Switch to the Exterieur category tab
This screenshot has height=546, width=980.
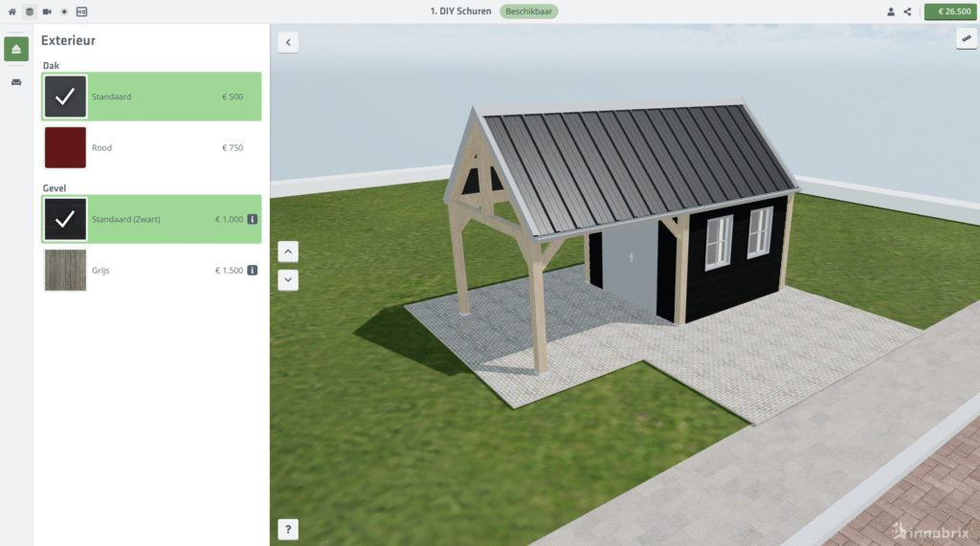16,49
